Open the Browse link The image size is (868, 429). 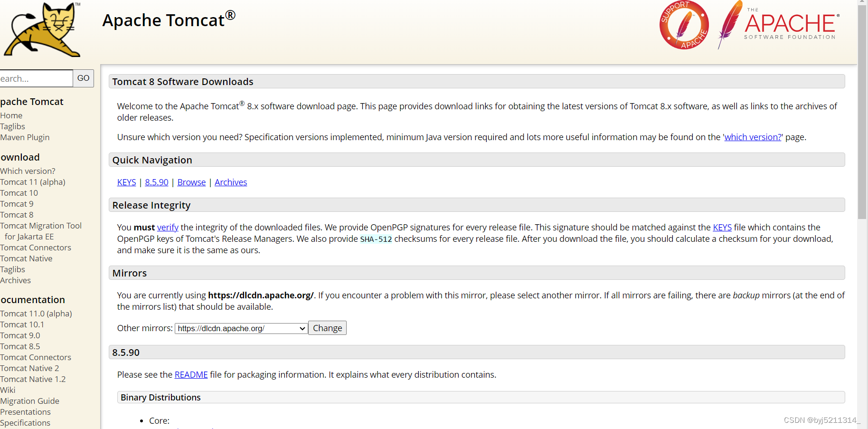[191, 182]
